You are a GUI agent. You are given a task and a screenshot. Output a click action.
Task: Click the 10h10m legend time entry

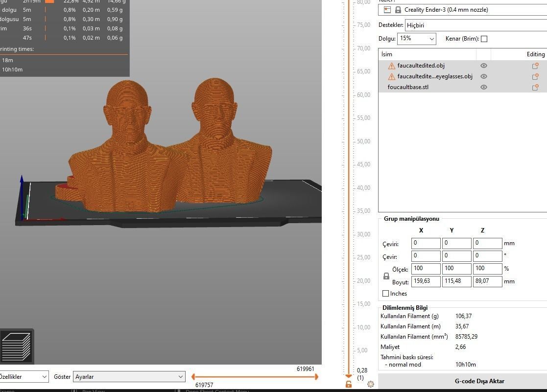(12, 70)
